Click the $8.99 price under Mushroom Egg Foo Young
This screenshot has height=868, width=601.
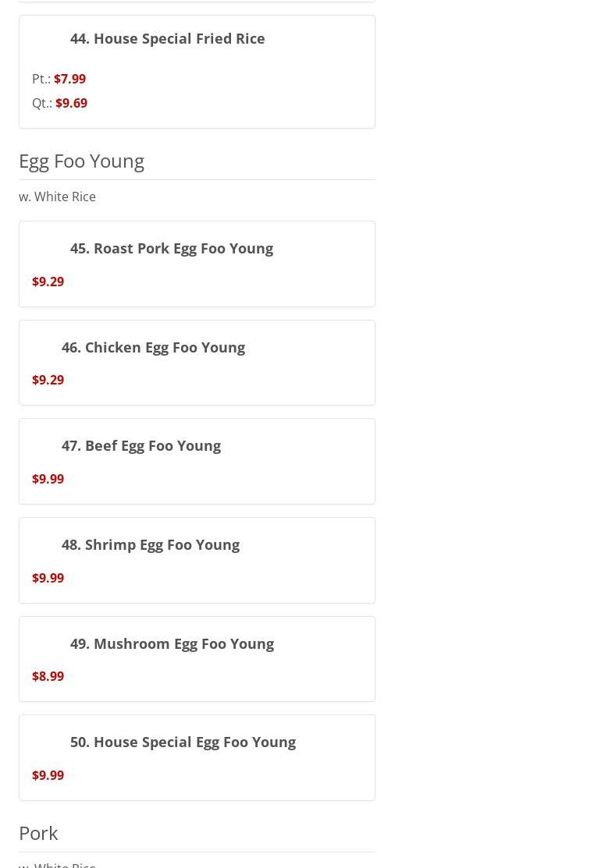pos(48,676)
